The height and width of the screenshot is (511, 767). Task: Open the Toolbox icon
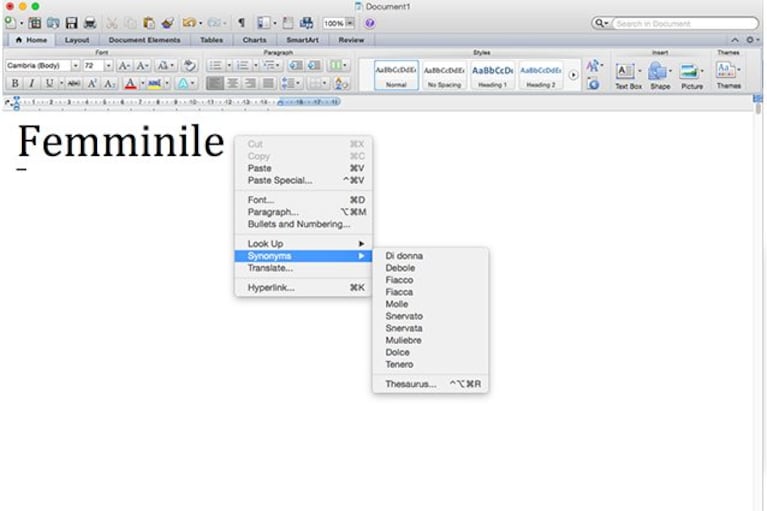[x=288, y=23]
